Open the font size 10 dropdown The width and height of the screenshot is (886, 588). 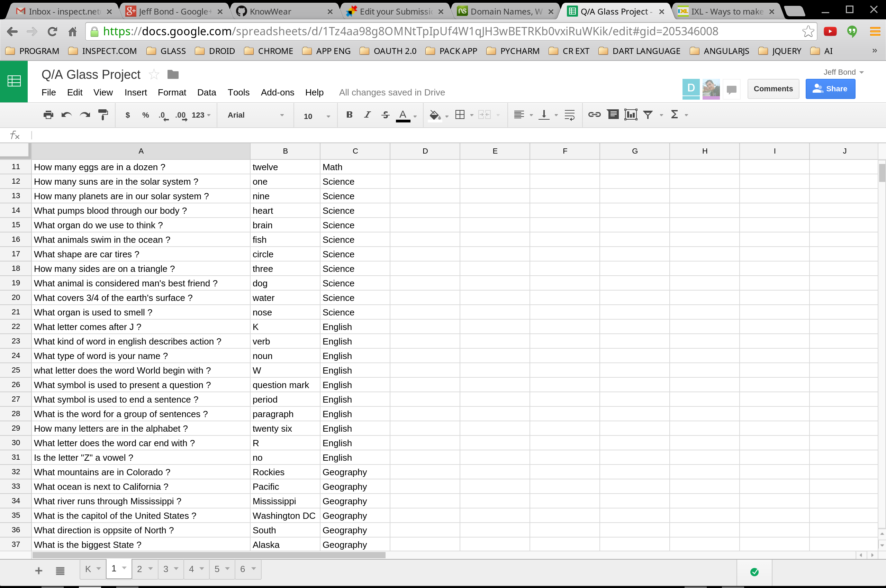(316, 116)
